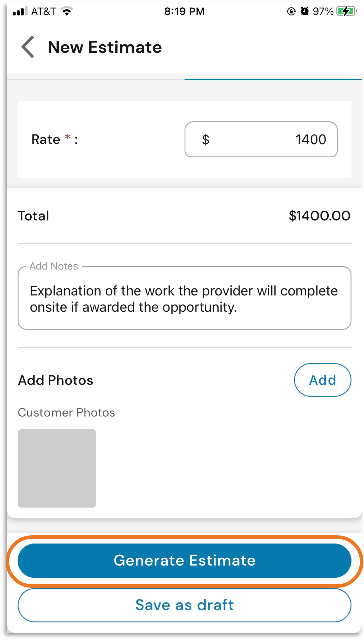
Task: Click the Add button for photos
Action: [x=323, y=380]
